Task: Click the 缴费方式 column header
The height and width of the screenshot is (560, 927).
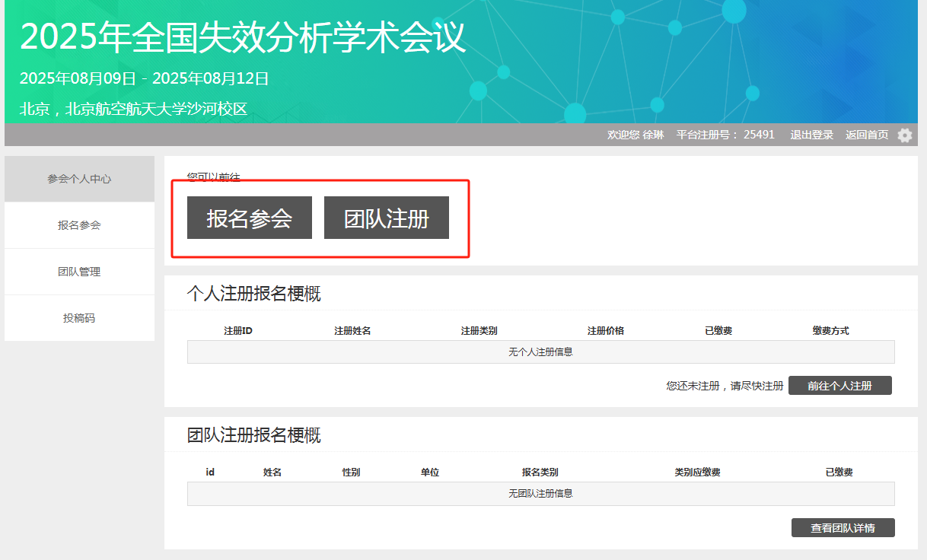Action: pos(830,331)
